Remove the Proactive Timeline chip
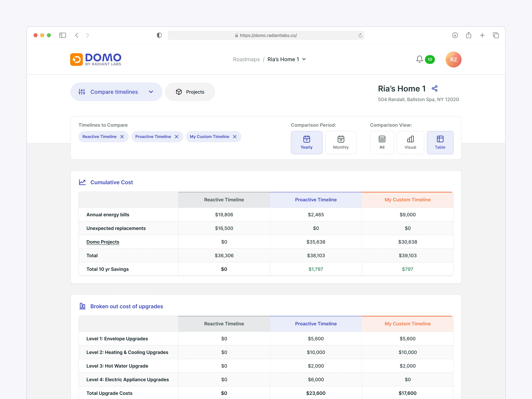The width and height of the screenshot is (532, 399). (177, 137)
